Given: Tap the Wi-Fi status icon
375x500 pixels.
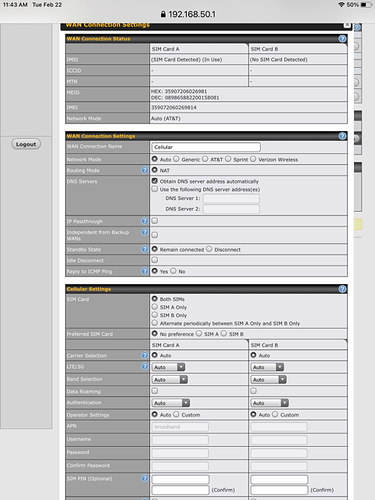Looking at the screenshot, I should point(341,5).
